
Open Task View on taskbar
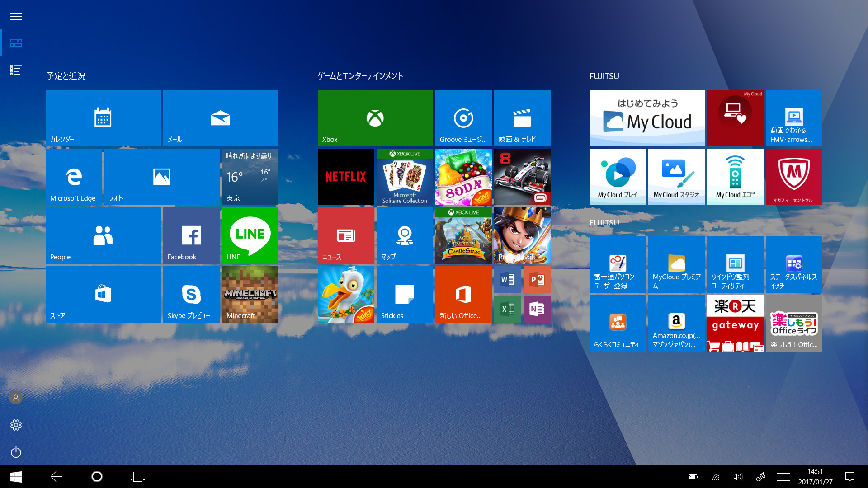[137, 477]
